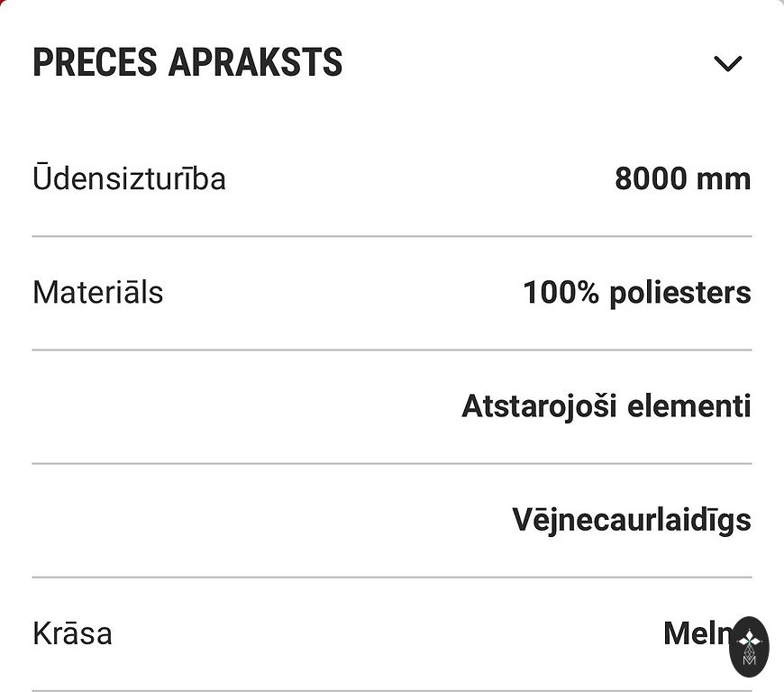Click the empty label cell beside Vējnecaurlaidīgs
The width and height of the screenshot is (784, 692).
(180, 519)
